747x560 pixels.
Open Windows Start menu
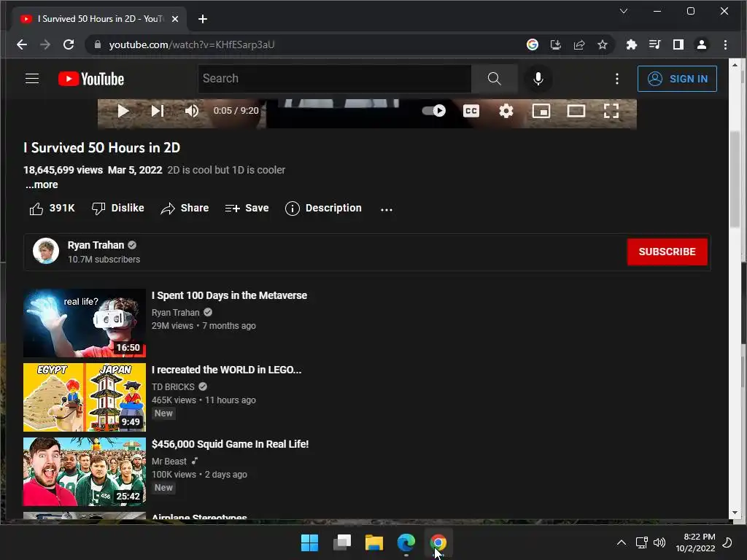click(309, 542)
